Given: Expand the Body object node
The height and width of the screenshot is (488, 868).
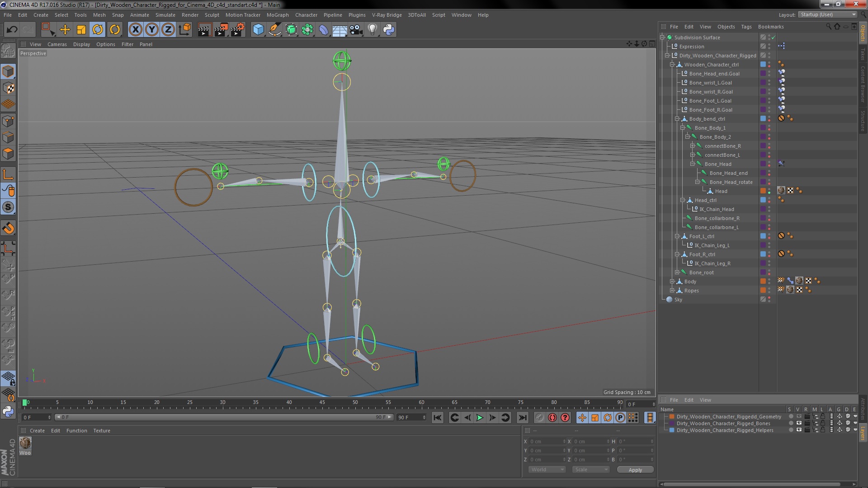Looking at the screenshot, I should (x=672, y=282).
